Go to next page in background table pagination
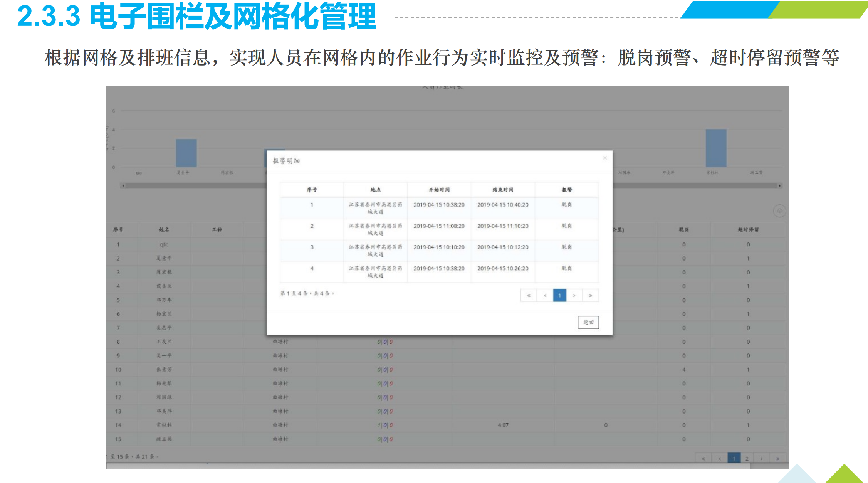This screenshot has height=483, width=868. pyautogui.click(x=761, y=458)
